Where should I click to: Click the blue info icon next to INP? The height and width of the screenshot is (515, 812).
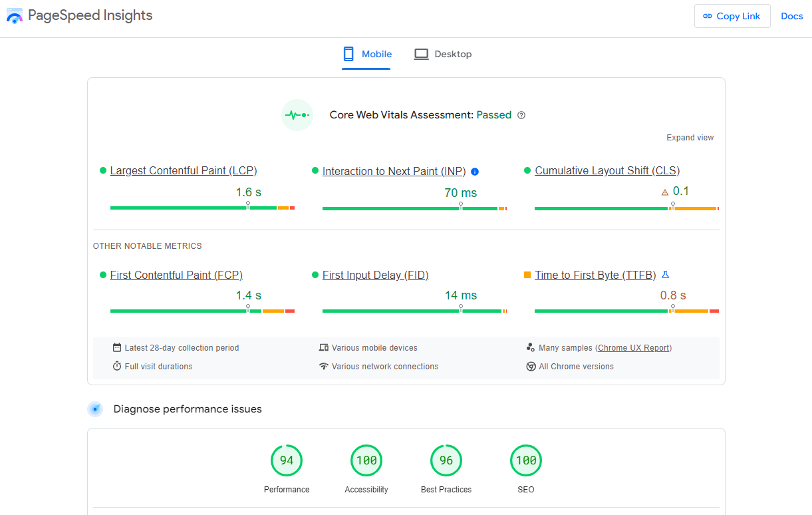pyautogui.click(x=475, y=172)
